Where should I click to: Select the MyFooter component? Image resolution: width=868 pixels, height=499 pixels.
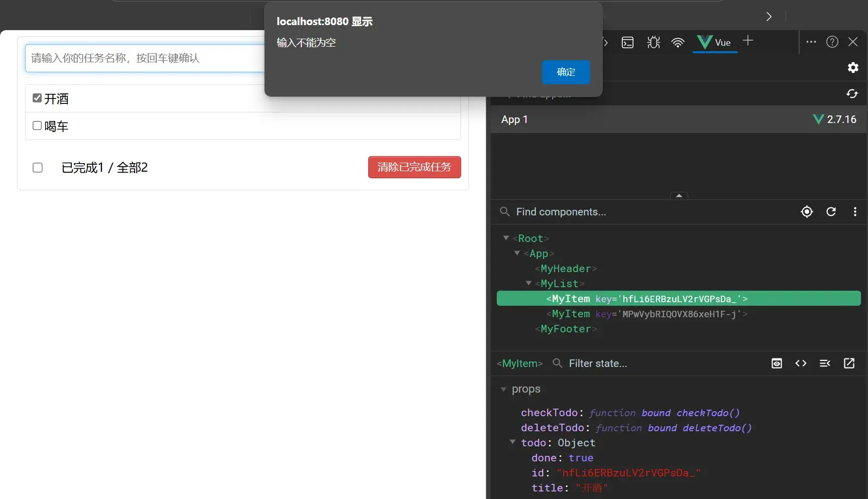coord(566,329)
